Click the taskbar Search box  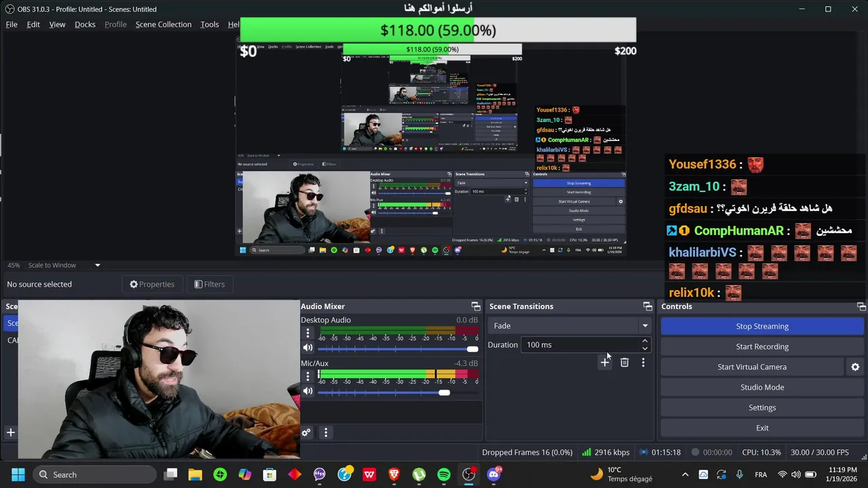tap(94, 474)
